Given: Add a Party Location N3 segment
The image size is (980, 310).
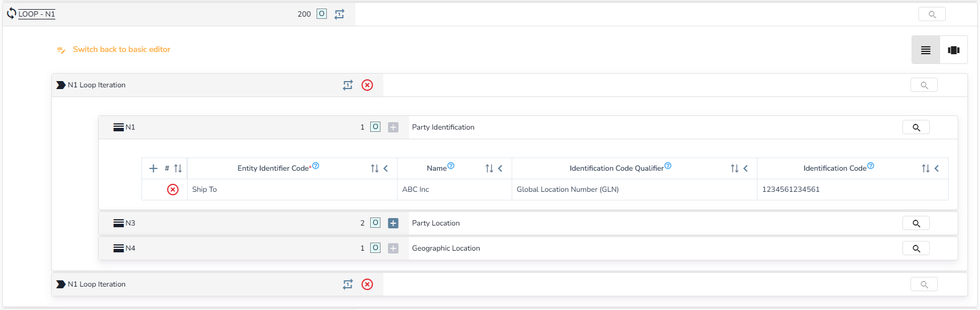Looking at the screenshot, I should (393, 223).
